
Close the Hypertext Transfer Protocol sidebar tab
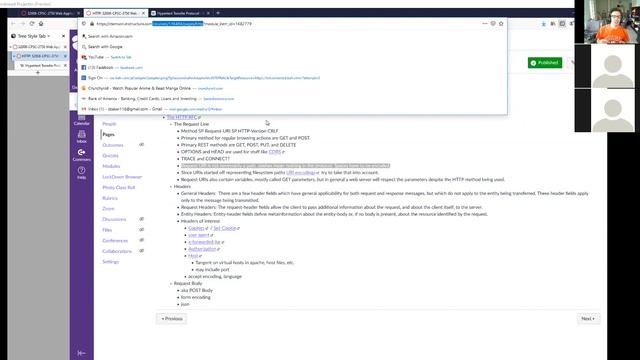point(65,65)
